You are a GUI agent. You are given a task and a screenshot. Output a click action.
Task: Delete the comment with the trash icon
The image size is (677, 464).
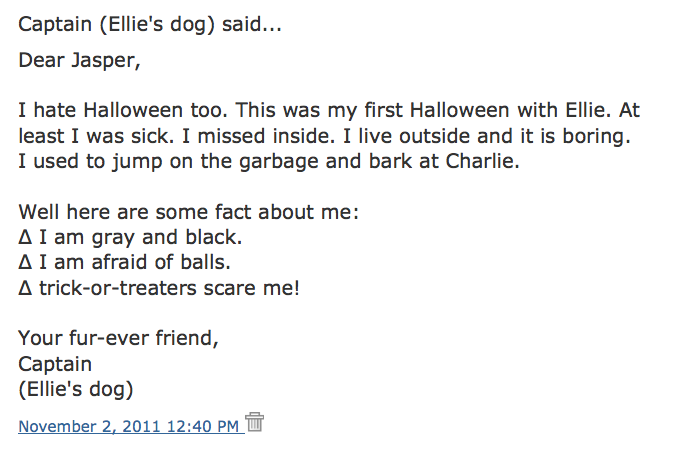[254, 422]
